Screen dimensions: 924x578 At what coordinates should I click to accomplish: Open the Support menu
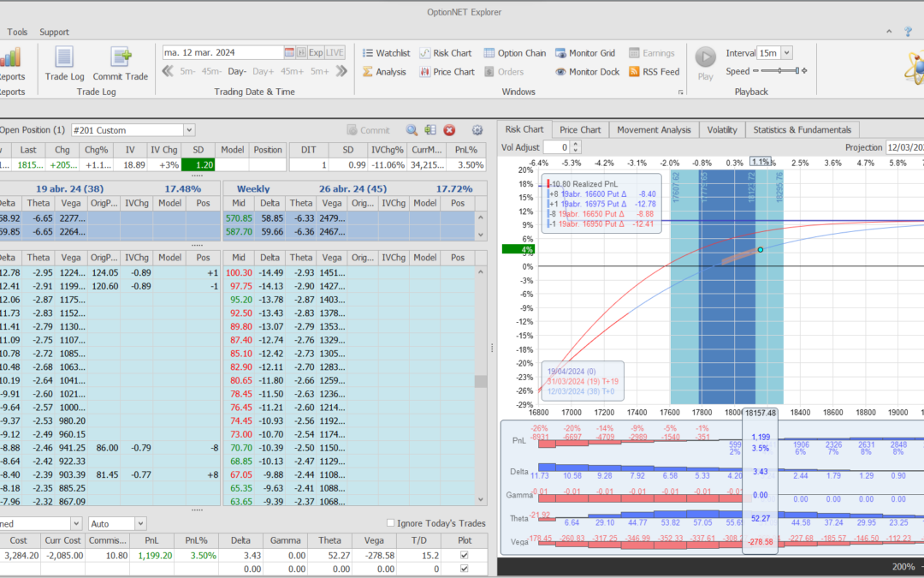[54, 32]
